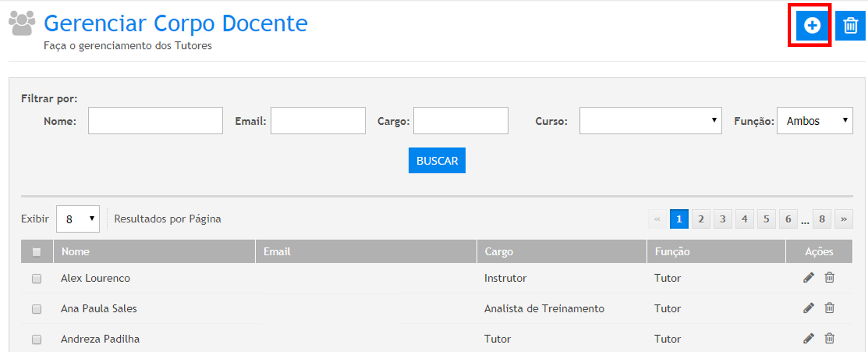Edit Alex Lourenco with pencil icon
868x352 pixels.
809,278
